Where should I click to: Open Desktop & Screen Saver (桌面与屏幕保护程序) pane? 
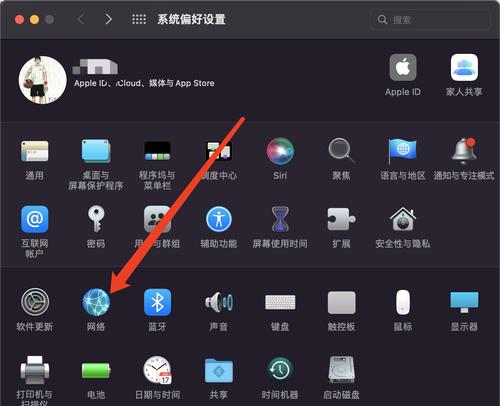click(96, 151)
